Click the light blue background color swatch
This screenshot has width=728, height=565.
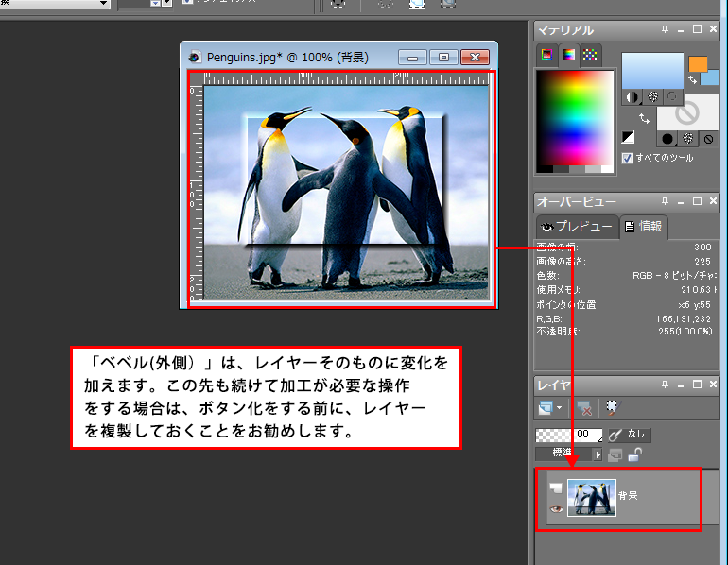tap(711, 77)
